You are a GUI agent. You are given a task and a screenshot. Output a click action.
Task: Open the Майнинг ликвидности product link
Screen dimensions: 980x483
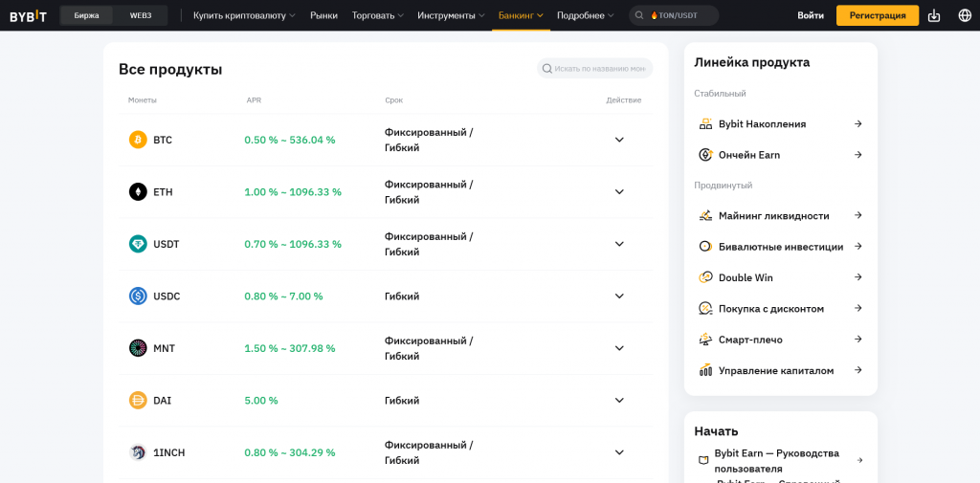click(773, 216)
